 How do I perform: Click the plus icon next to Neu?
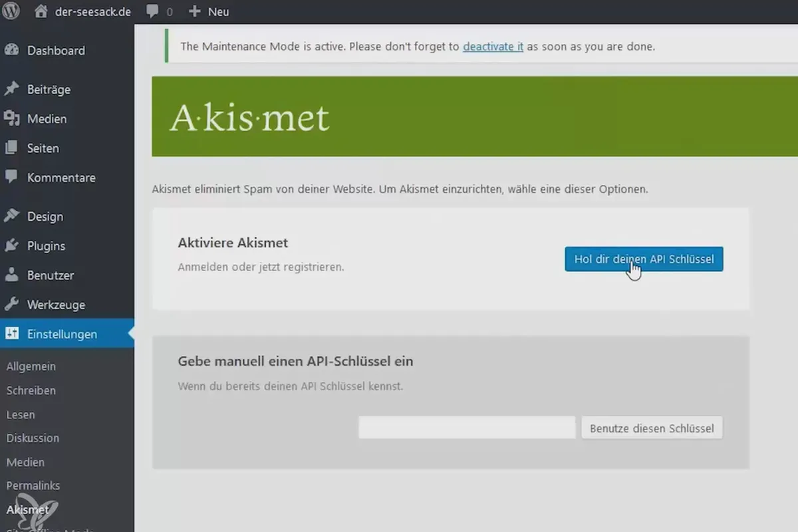tap(194, 12)
